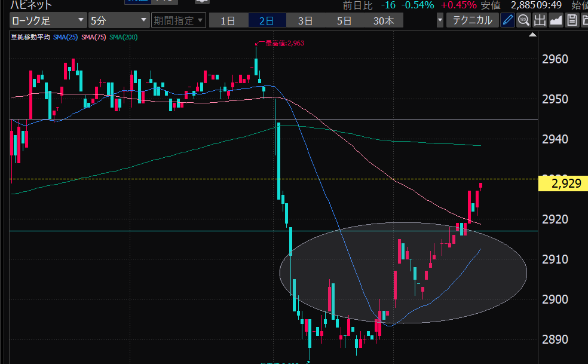Expand the small arrow left of テクニカル
The image size is (588, 364).
pos(440,20)
